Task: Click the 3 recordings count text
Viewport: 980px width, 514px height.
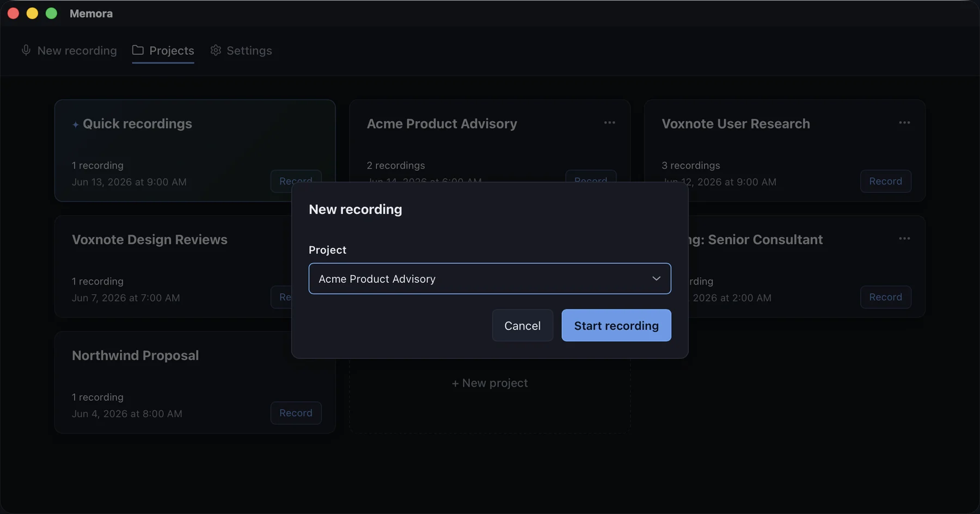Action: (x=690, y=165)
